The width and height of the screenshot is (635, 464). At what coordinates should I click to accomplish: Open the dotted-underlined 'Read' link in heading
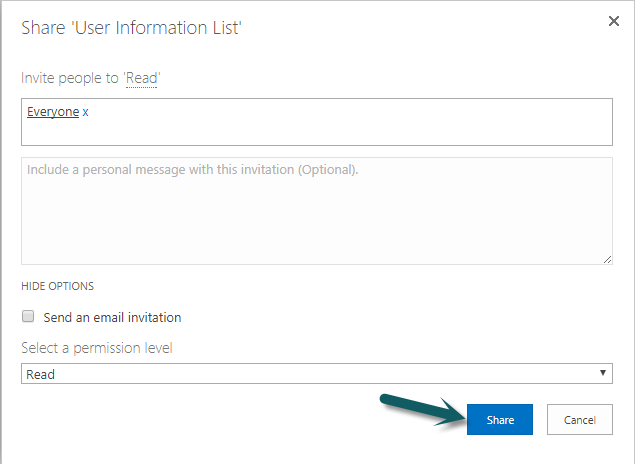141,78
